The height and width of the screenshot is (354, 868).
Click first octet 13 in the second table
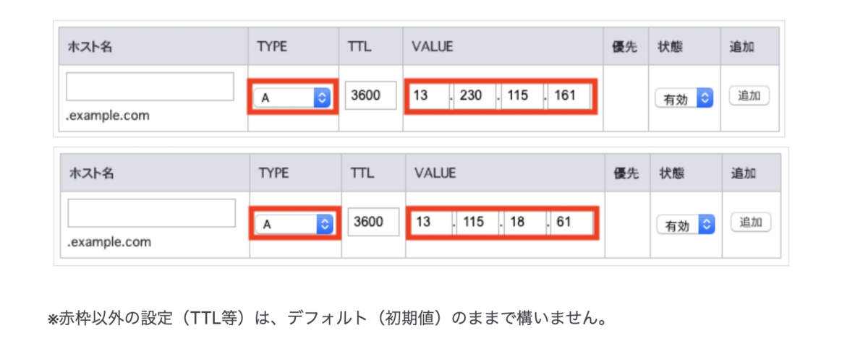click(x=431, y=223)
